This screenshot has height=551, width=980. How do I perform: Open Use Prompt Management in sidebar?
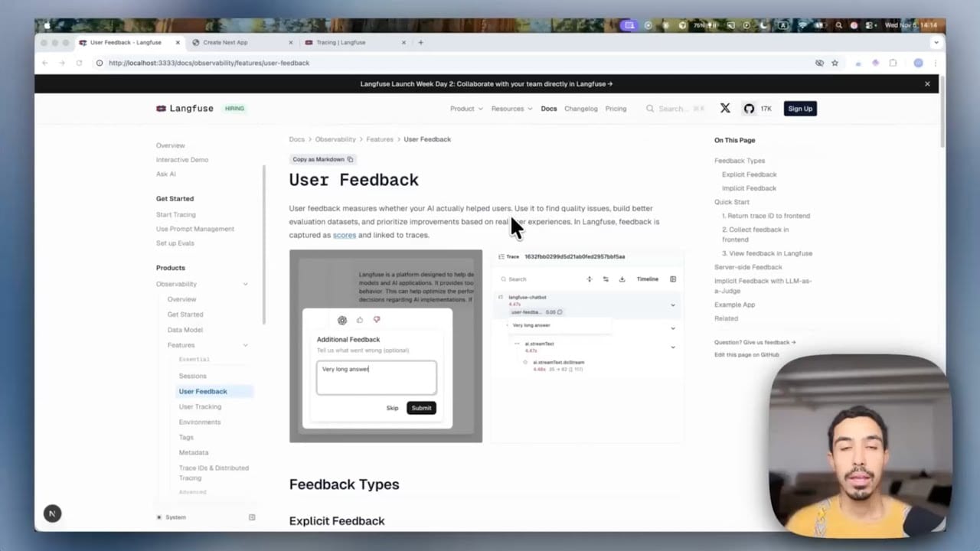pos(195,229)
